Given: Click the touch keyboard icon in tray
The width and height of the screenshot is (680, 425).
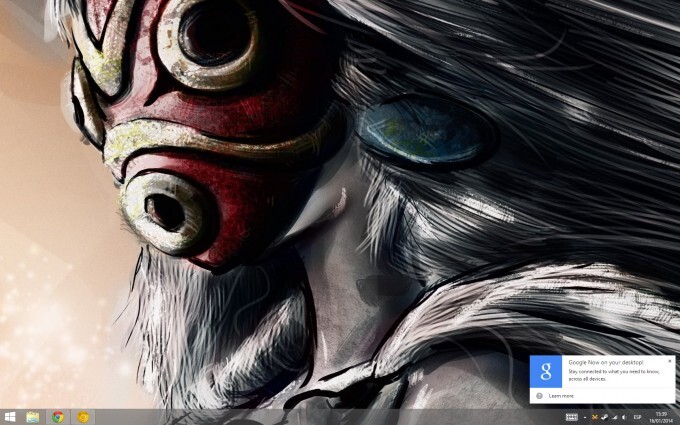Looking at the screenshot, I should tap(571, 416).
